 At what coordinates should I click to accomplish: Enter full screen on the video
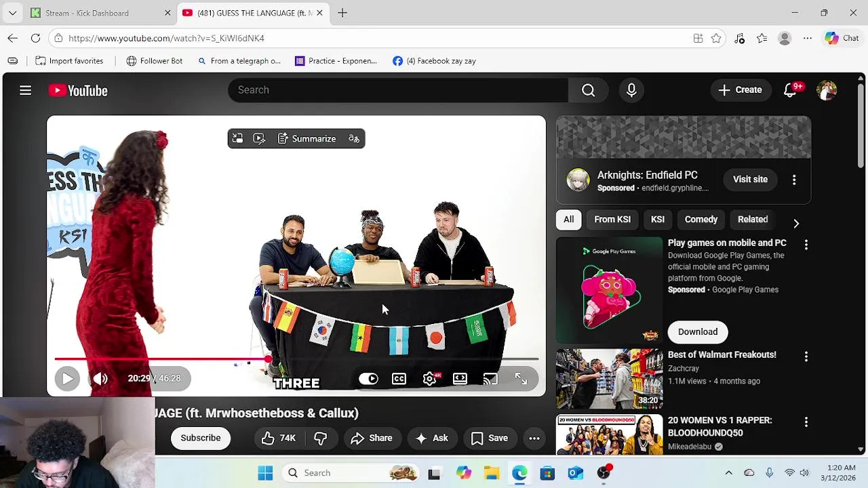(x=521, y=378)
